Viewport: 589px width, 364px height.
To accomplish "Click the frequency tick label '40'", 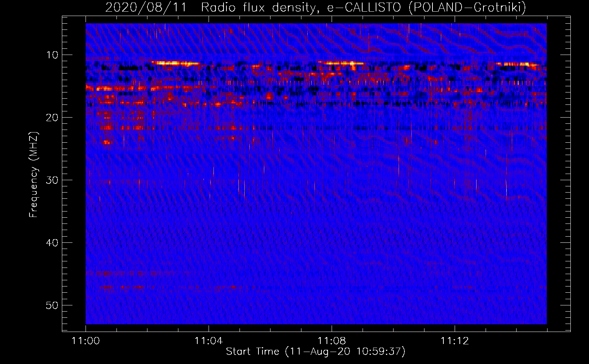I will 52,243.
